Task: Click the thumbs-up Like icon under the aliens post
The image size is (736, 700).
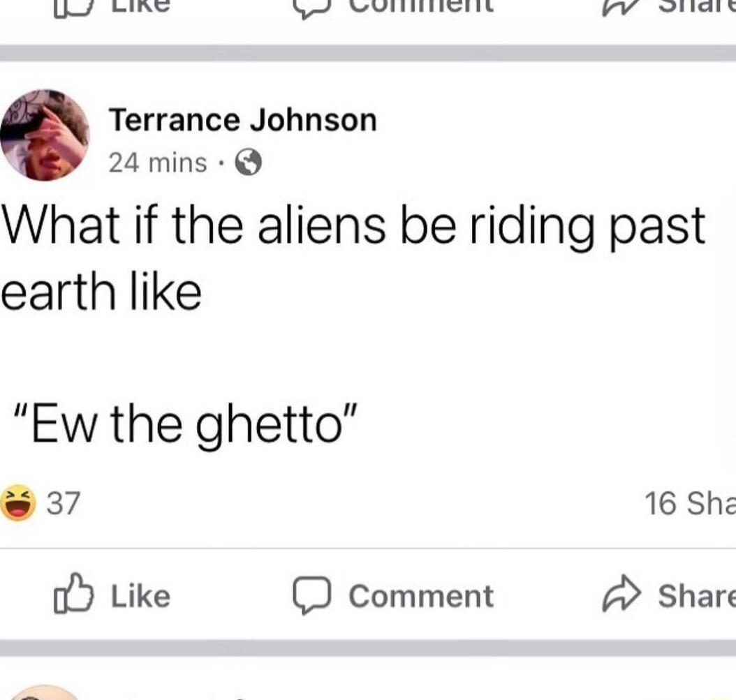Action: [x=73, y=593]
